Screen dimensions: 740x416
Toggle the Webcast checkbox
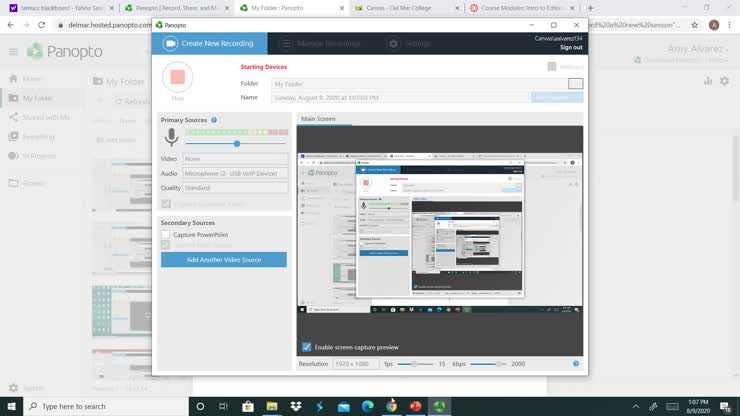pyautogui.click(x=551, y=67)
